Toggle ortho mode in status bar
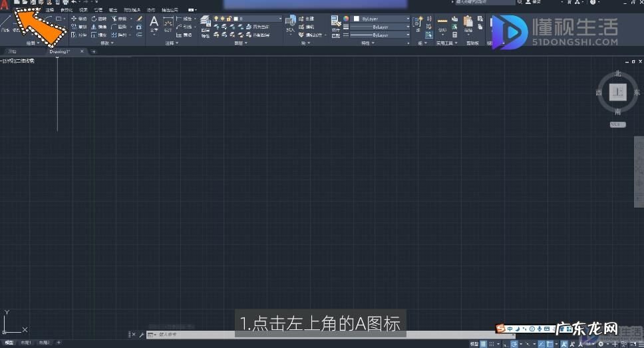Viewport: 644px width, 348px height. tap(506, 344)
